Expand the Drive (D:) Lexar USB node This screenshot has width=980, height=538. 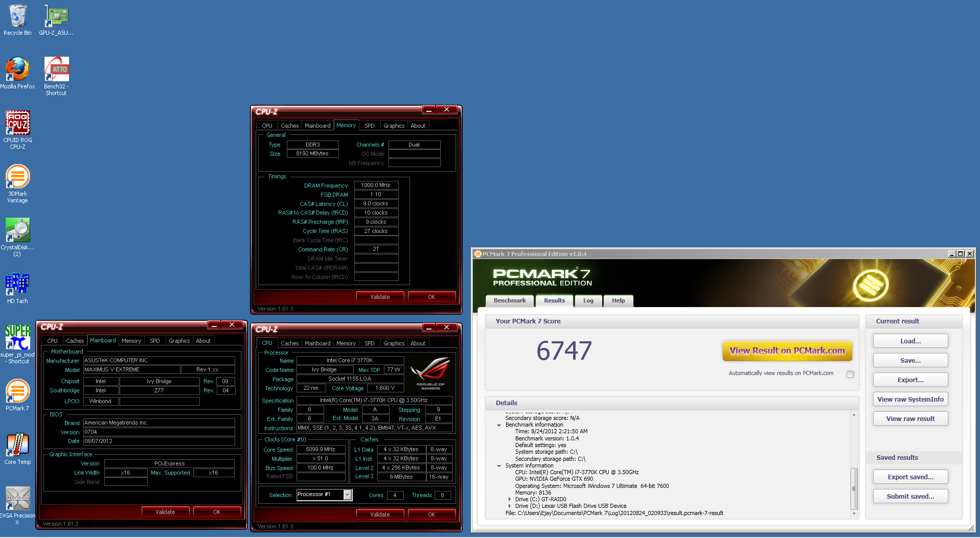(510, 506)
